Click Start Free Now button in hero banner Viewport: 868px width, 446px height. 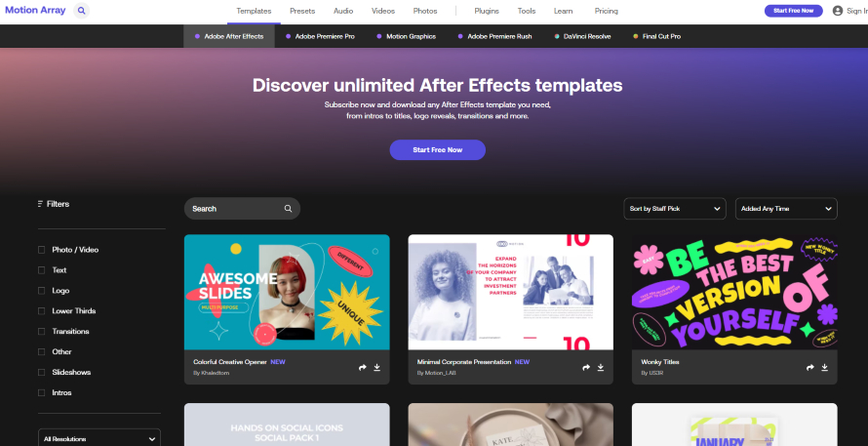(x=437, y=150)
